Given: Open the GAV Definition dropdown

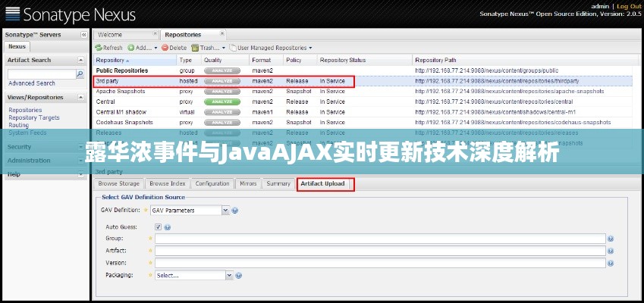Looking at the screenshot, I should [225, 211].
